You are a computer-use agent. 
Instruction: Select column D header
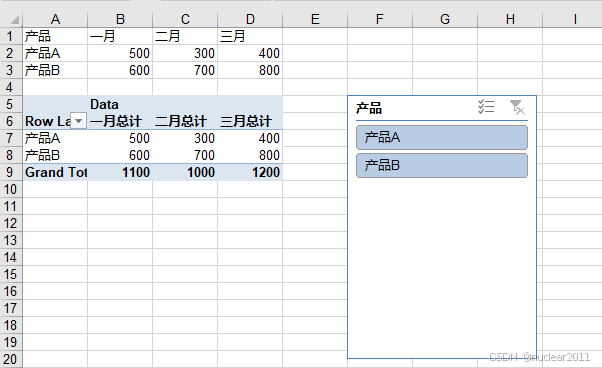250,19
